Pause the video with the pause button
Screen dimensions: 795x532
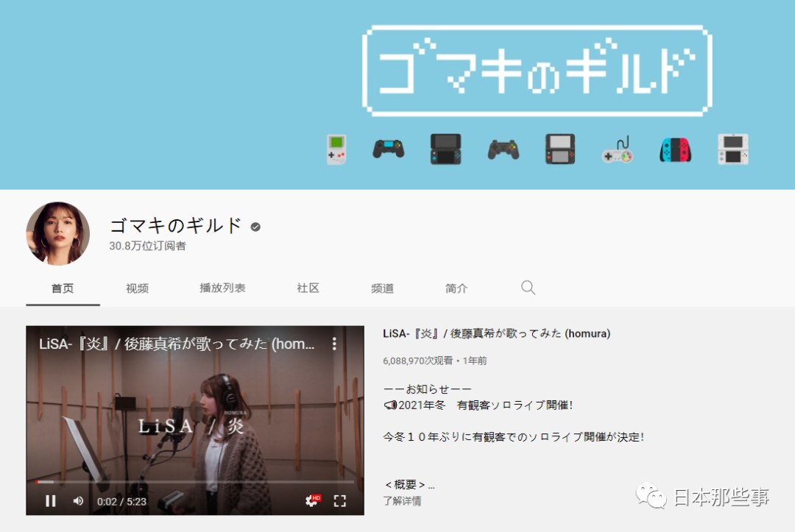[51, 501]
